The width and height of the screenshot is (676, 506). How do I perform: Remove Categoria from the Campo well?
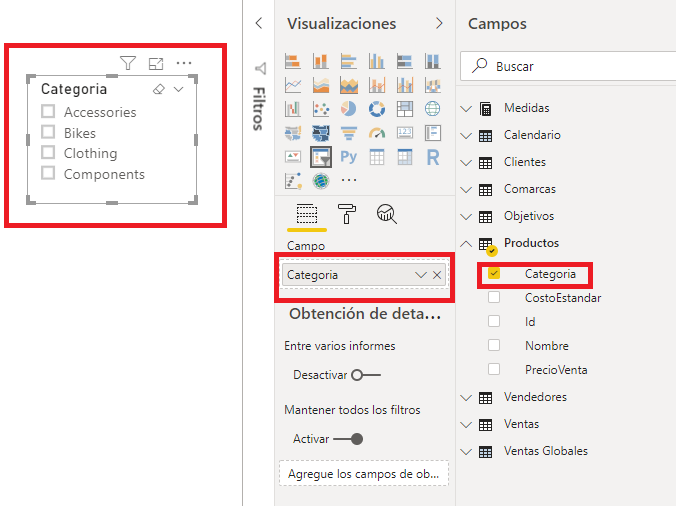coord(437,275)
